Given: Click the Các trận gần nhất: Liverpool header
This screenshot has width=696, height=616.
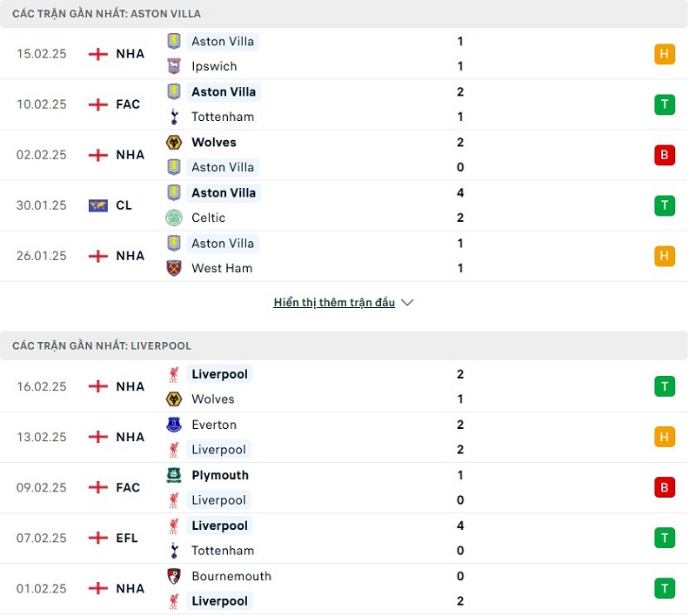Looking at the screenshot, I should point(102,345).
